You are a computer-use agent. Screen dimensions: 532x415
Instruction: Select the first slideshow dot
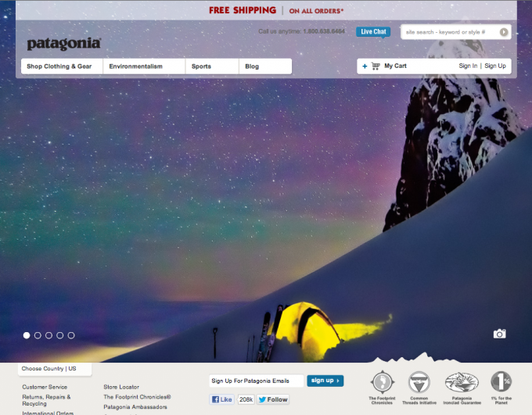(27, 335)
